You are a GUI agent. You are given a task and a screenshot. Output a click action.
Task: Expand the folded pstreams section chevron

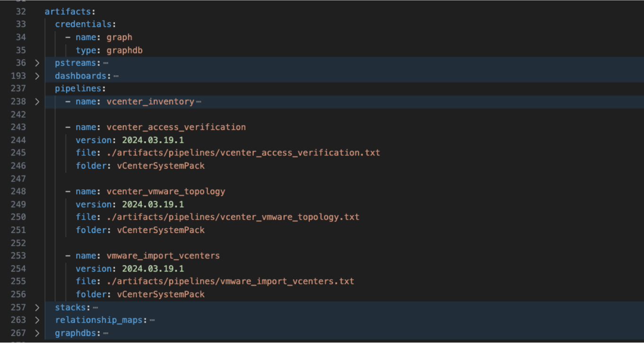pyautogui.click(x=37, y=63)
